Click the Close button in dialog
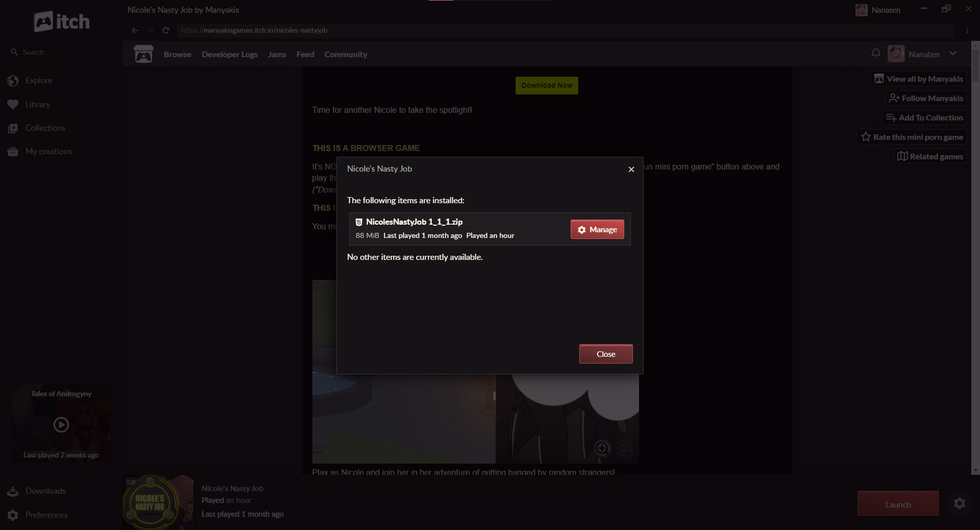Image resolution: width=980 pixels, height=530 pixels. click(x=606, y=354)
